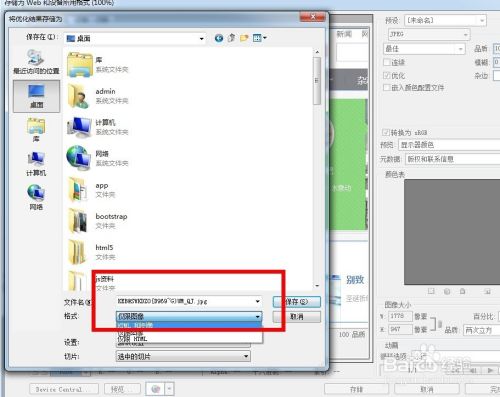The height and width of the screenshot is (397, 500).
Task: Select 计算机 system folder in file list
Action: (x=97, y=127)
